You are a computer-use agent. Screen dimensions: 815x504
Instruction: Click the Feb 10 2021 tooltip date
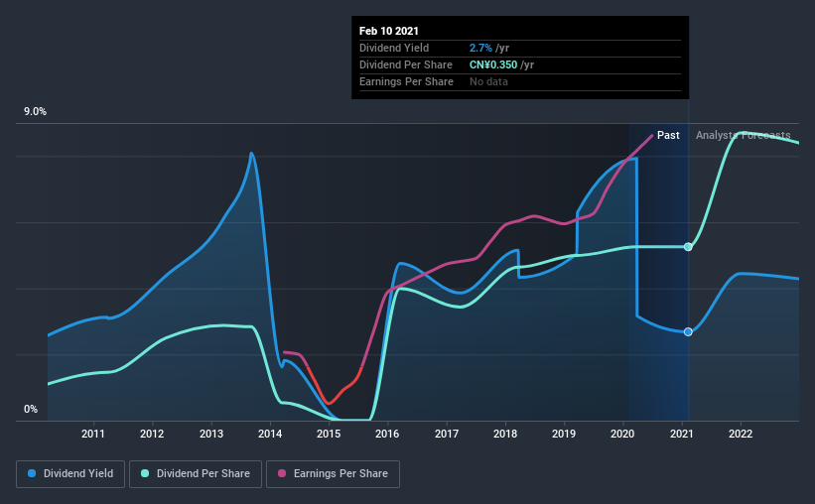(x=389, y=31)
